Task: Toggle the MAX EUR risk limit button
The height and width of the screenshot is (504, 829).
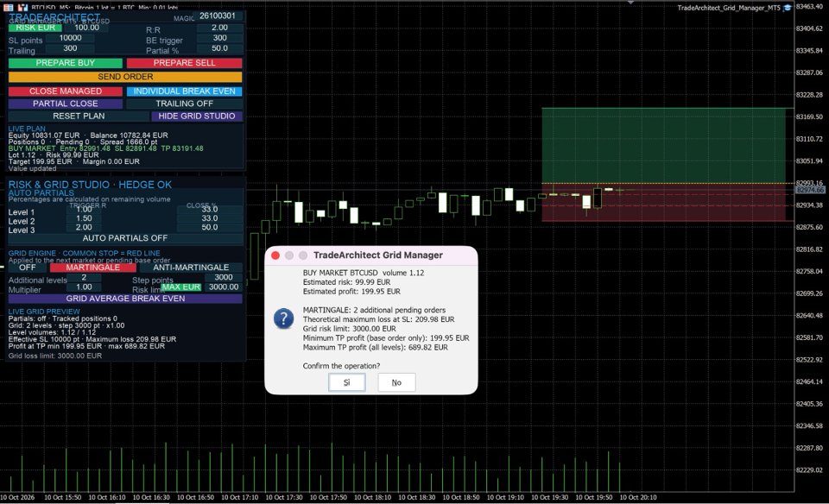Action: click(x=181, y=287)
